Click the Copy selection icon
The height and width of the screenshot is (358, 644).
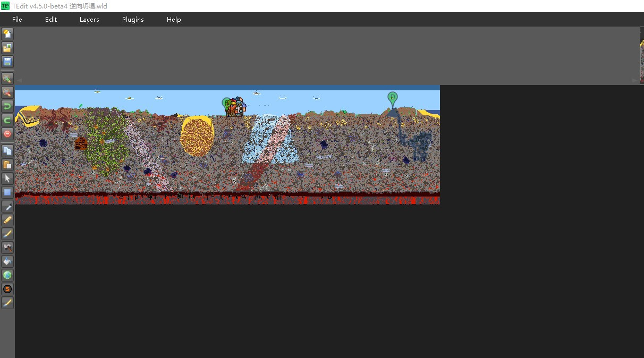point(7,151)
